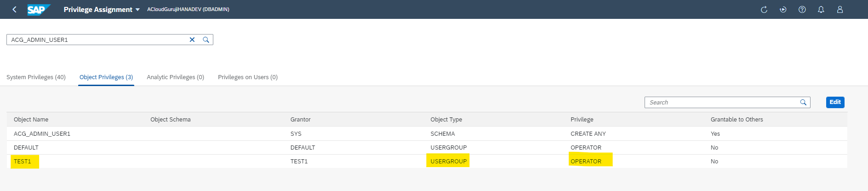Click the auto-refresh icon next to refresh
Image resolution: width=868 pixels, height=191 pixels.
click(783, 9)
